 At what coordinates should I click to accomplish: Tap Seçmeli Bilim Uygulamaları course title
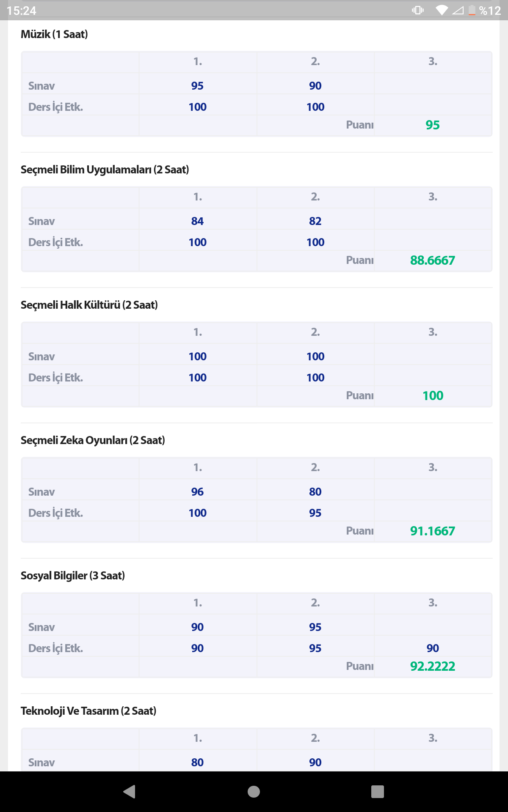point(105,170)
